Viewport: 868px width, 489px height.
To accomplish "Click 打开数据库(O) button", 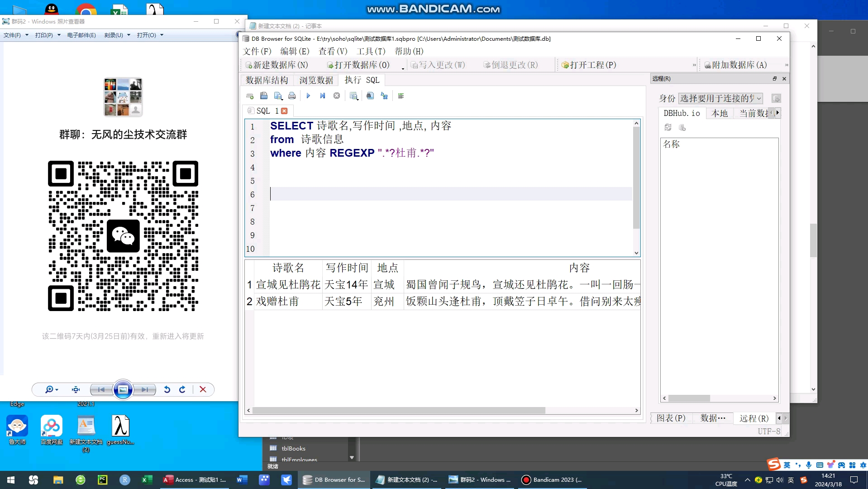I will 358,65.
